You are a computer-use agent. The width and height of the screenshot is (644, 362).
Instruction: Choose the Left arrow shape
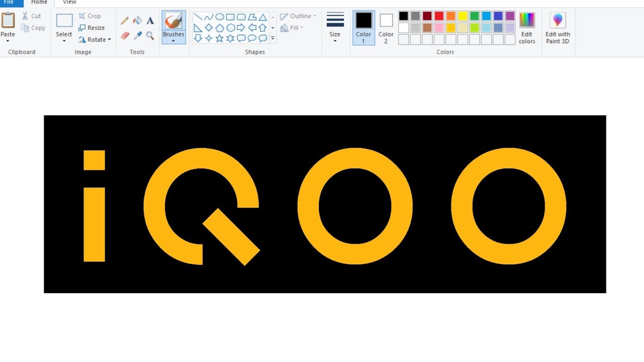252,28
